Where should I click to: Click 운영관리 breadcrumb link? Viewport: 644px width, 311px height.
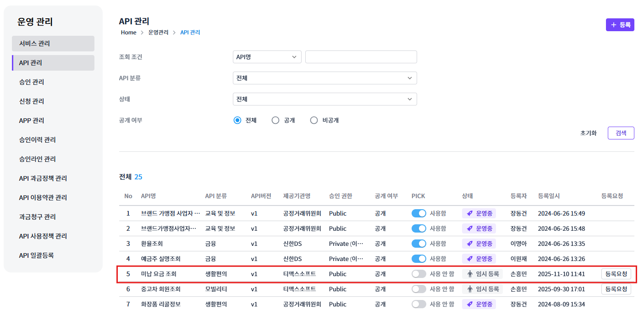click(x=159, y=33)
